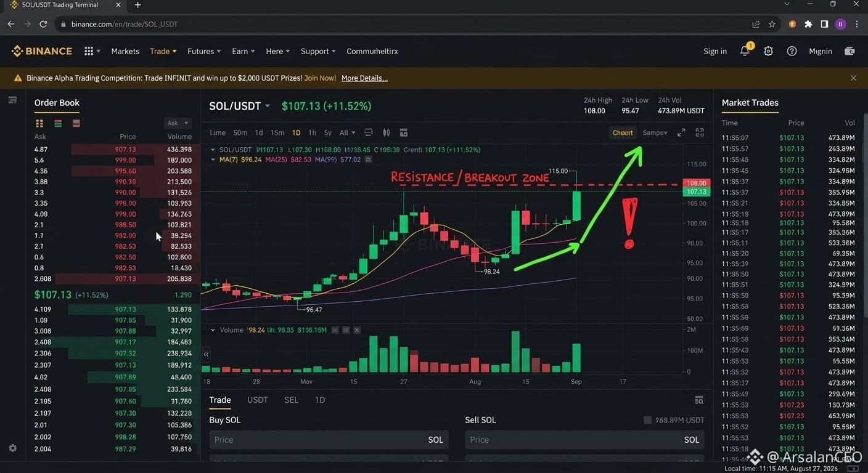Viewport: 868px width, 473px height.
Task: Reload the browser page
Action: pyautogui.click(x=43, y=24)
